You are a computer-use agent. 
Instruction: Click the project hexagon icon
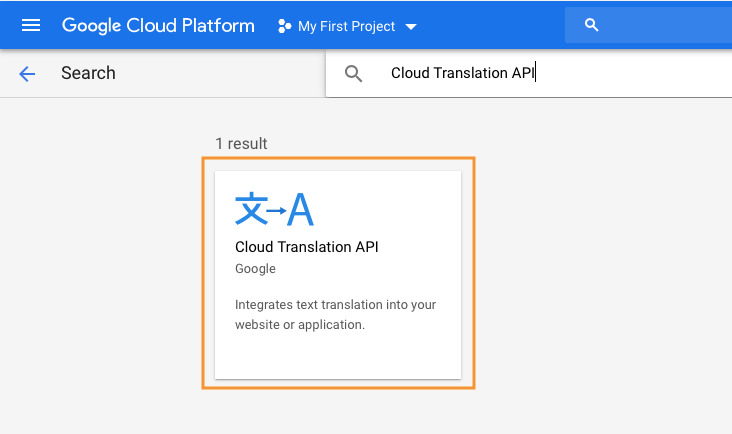point(284,26)
